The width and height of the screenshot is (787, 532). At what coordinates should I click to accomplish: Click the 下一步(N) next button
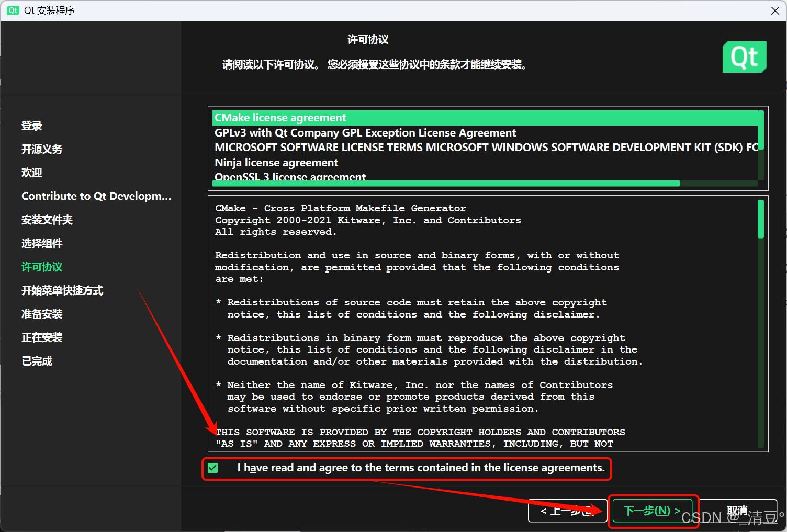pyautogui.click(x=652, y=511)
